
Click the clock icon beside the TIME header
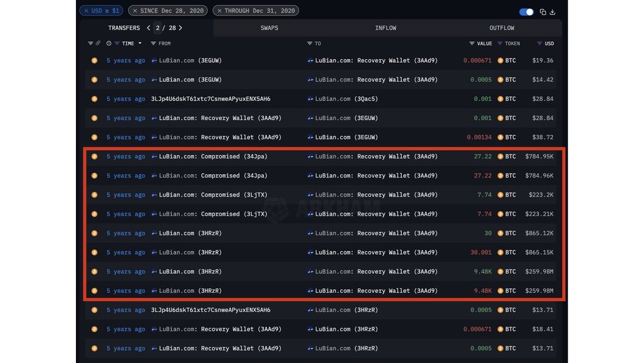(109, 43)
